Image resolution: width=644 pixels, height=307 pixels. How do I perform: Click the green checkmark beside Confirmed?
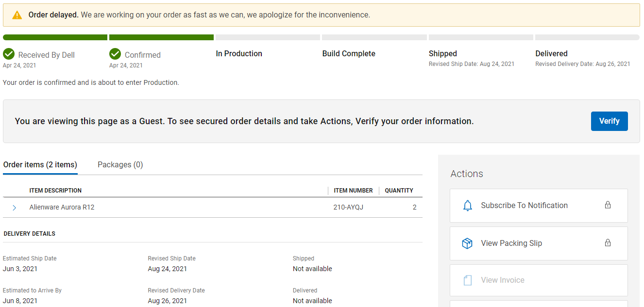pos(115,53)
